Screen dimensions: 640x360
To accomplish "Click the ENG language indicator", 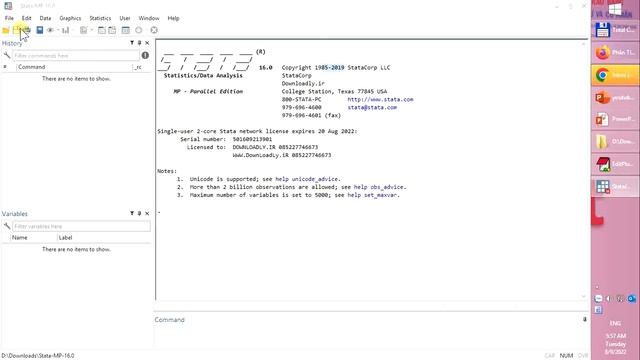I will coord(615,323).
